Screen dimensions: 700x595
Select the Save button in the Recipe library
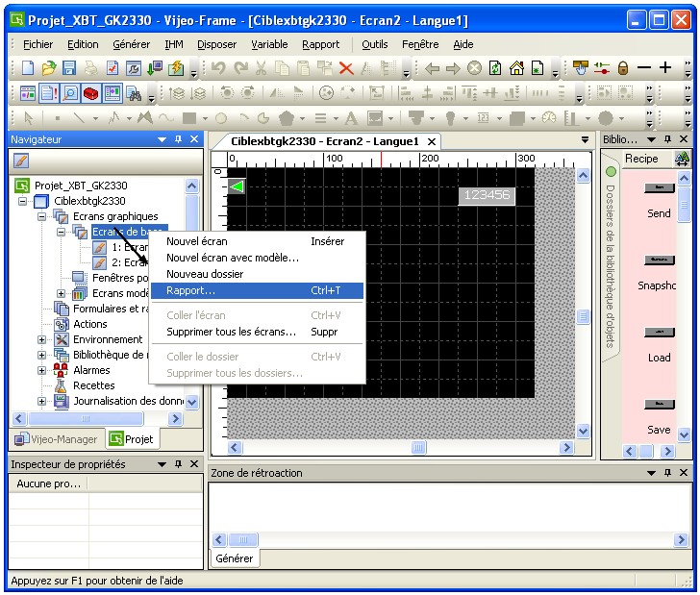tap(659, 405)
